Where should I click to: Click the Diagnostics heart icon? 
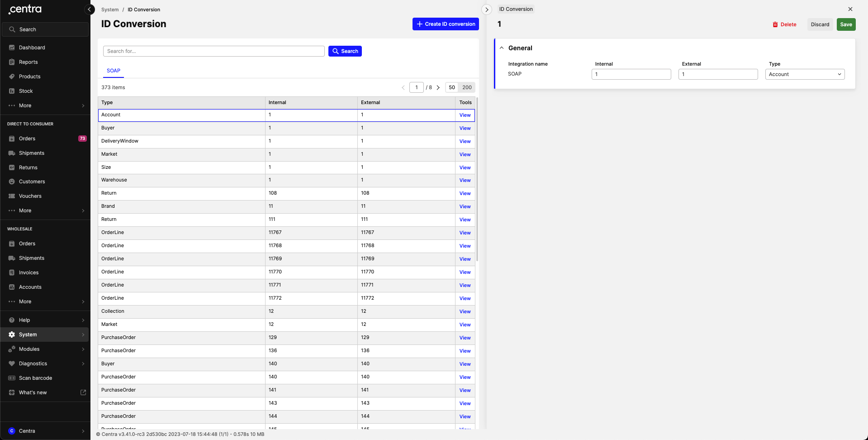12,363
